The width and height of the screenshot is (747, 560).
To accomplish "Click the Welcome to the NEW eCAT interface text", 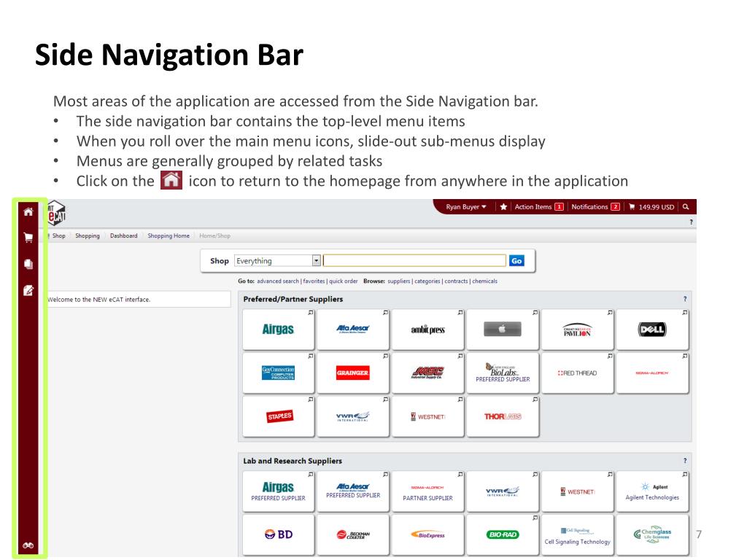I will (98, 300).
